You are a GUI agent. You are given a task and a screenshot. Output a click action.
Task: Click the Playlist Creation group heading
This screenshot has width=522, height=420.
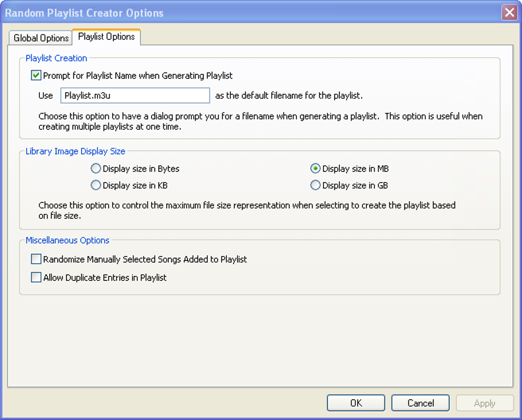point(56,58)
